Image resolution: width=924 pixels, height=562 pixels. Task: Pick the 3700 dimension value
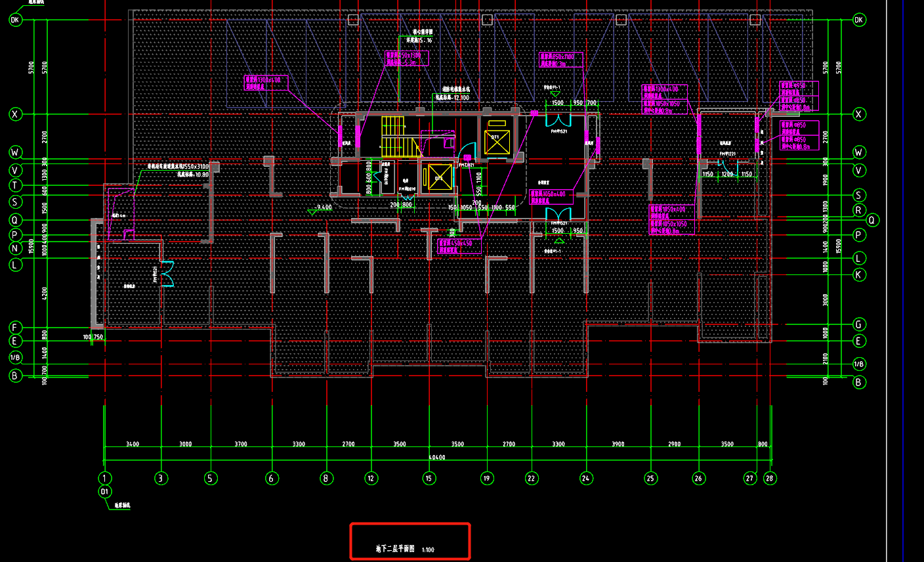[x=241, y=444]
